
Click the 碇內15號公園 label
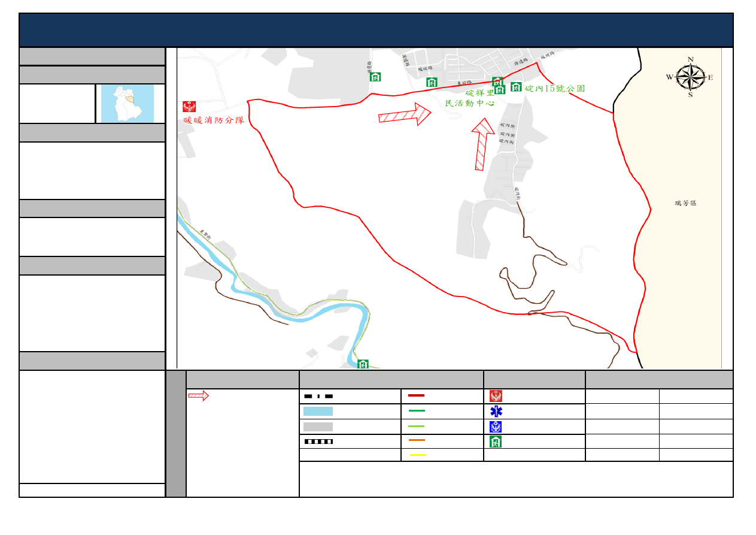coord(554,88)
